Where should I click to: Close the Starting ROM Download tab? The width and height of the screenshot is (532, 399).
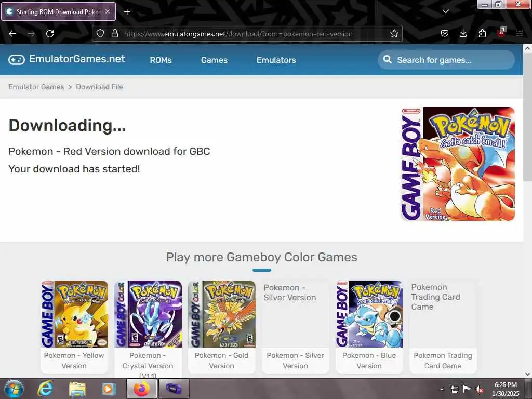107,11
